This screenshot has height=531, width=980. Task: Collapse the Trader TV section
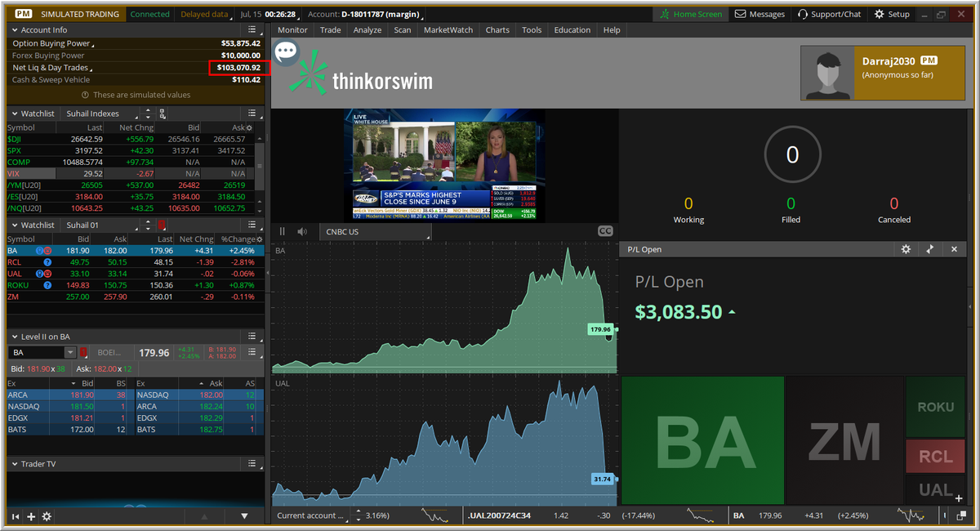(15, 464)
